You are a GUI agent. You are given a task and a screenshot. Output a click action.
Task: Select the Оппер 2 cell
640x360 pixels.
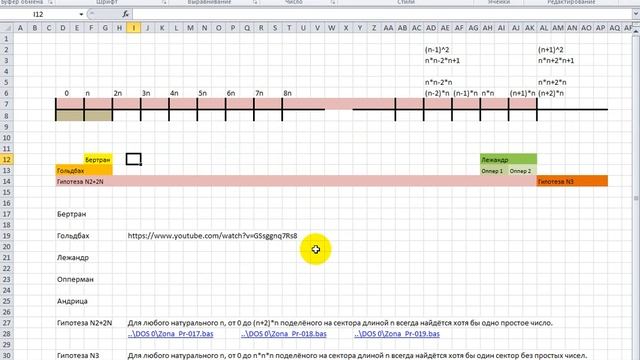[522, 171]
